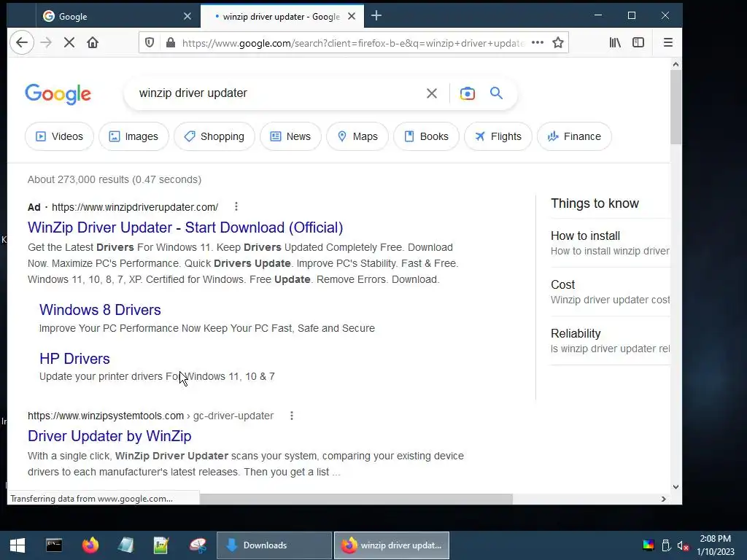This screenshot has width=747, height=560.
Task: Search by image with camera icon
Action: coord(468,93)
